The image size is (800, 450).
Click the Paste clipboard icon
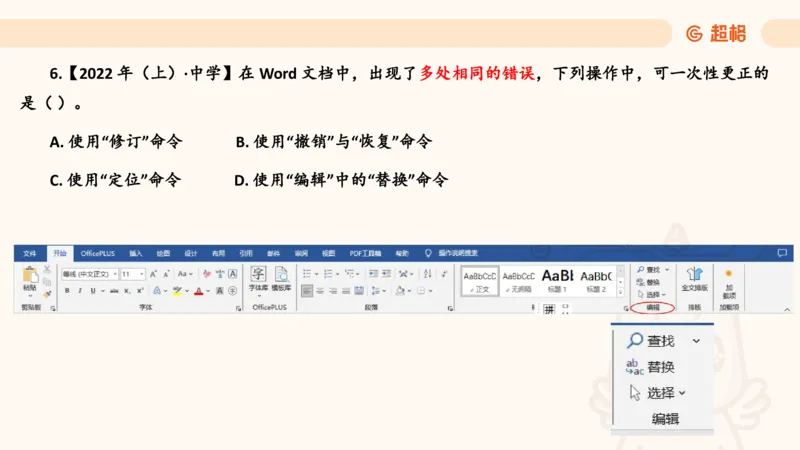point(30,275)
